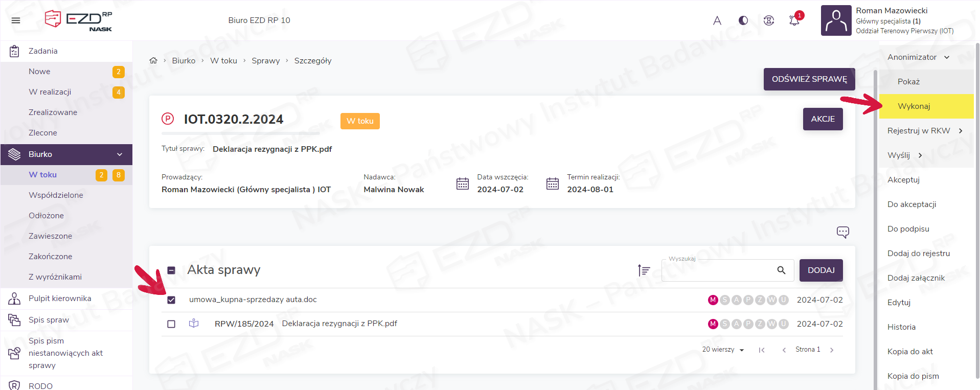Open the comments speech bubble icon

pos(842,232)
